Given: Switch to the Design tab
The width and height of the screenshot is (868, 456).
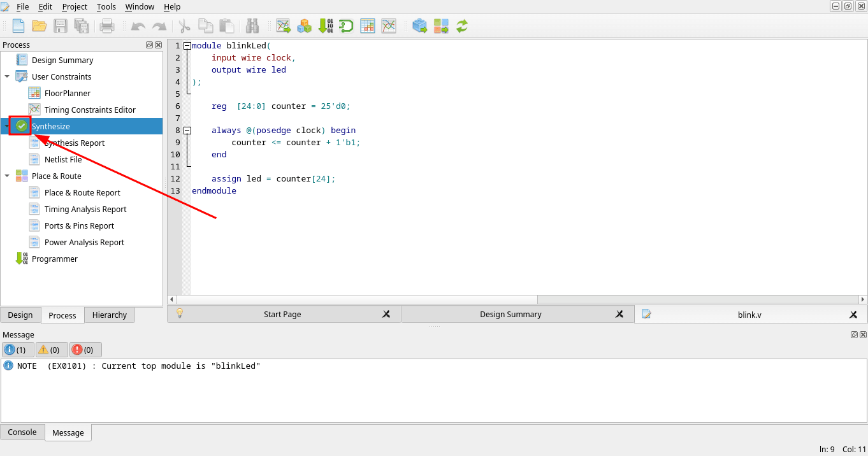Looking at the screenshot, I should 20,315.
